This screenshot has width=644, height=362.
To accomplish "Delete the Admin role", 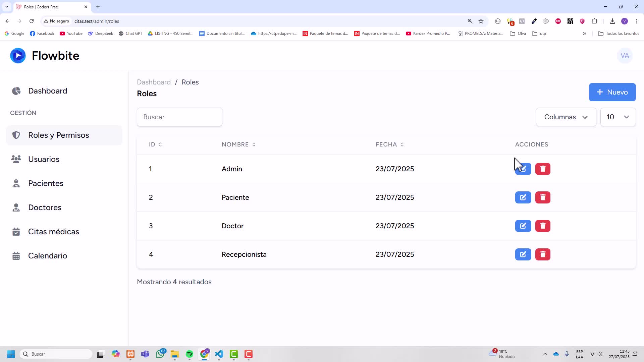I will [x=543, y=169].
